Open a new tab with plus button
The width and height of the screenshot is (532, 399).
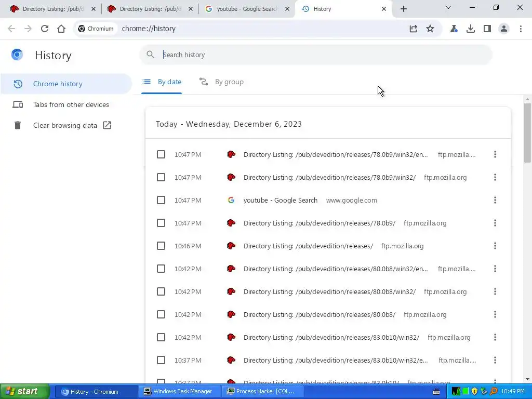pos(403,9)
